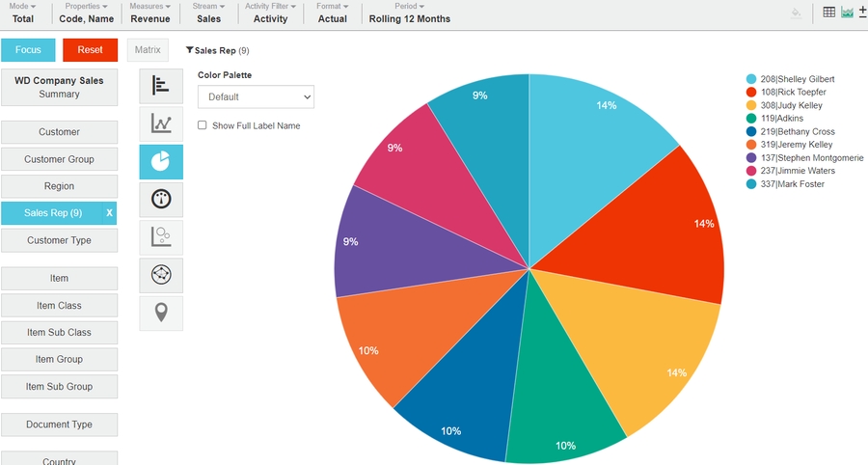This screenshot has width=868, height=465.
Task: Switch to the table grid view icon
Action: [829, 13]
